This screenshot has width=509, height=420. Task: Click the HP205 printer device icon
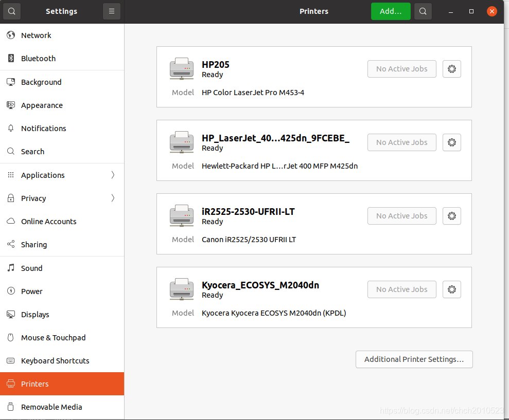coord(182,69)
